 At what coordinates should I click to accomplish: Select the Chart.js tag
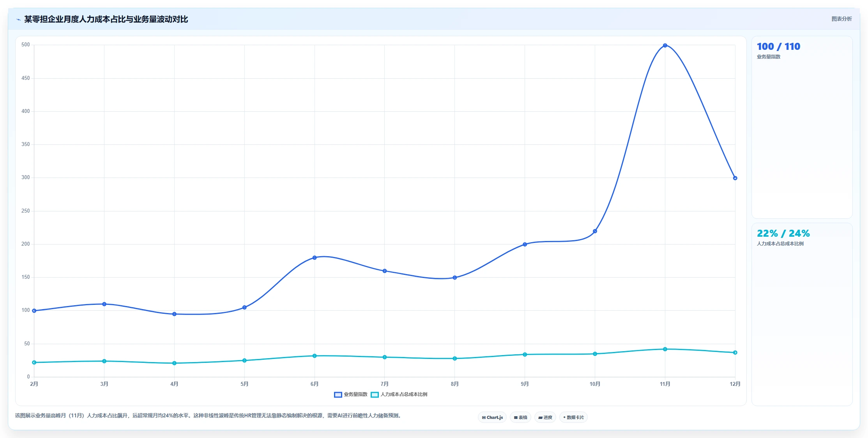492,417
